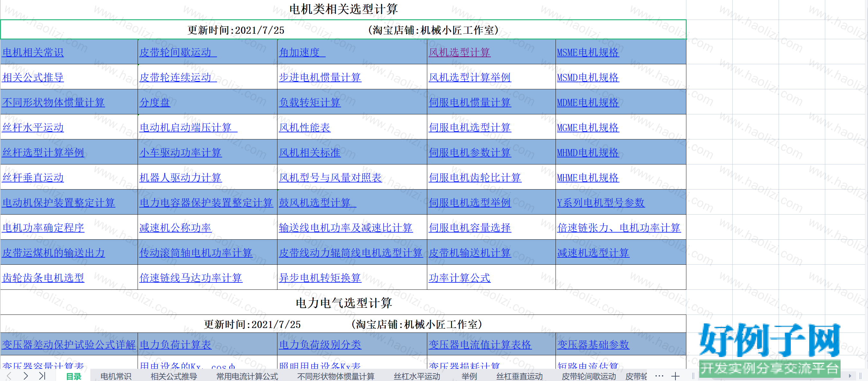Add a new sheet with plus icon
Screen dimensions: 868x381
coord(675,376)
